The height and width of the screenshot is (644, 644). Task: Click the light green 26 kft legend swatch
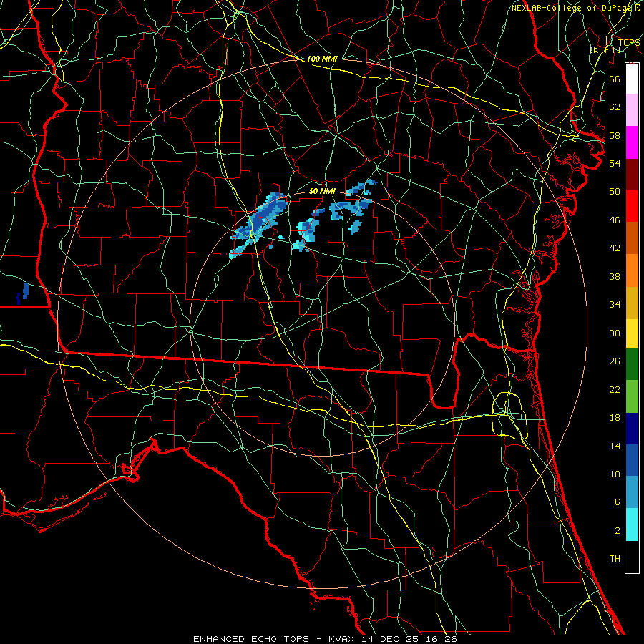click(632, 396)
